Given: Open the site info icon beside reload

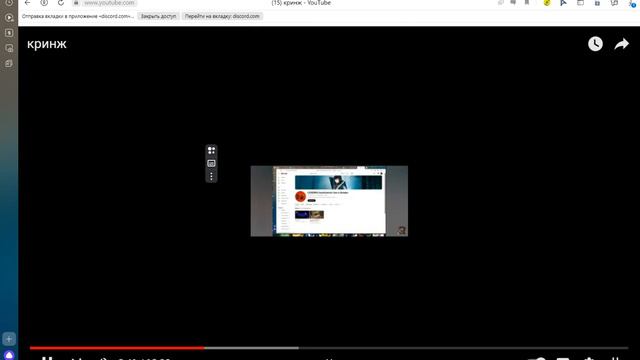Looking at the screenshot, I should tap(44, 3).
